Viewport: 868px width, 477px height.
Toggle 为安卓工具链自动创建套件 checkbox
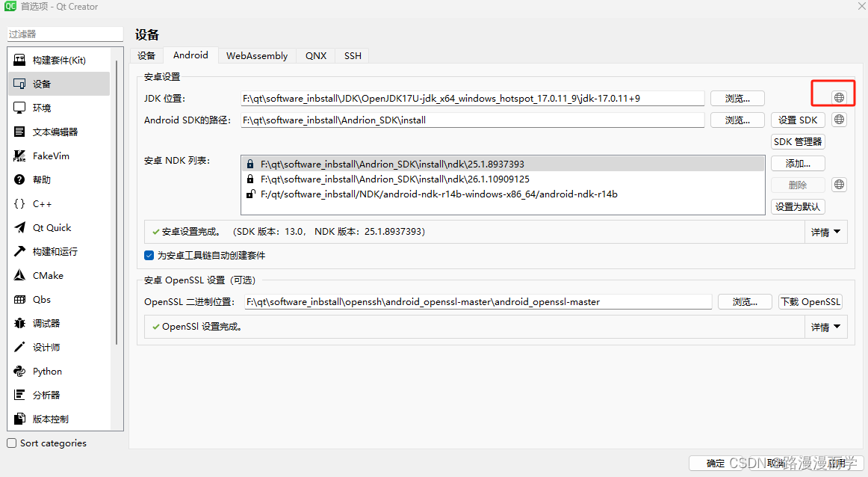[x=149, y=256]
